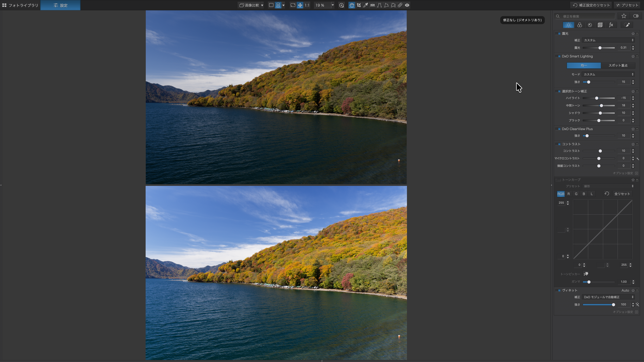Select the Repair bandage tool
Viewport: 644px width, 362px height.
(x=400, y=5)
